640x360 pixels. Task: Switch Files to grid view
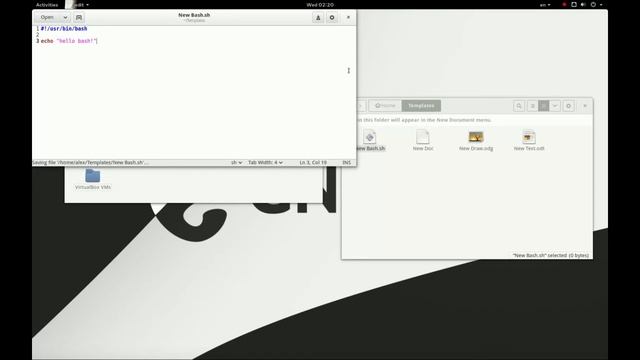coord(544,106)
